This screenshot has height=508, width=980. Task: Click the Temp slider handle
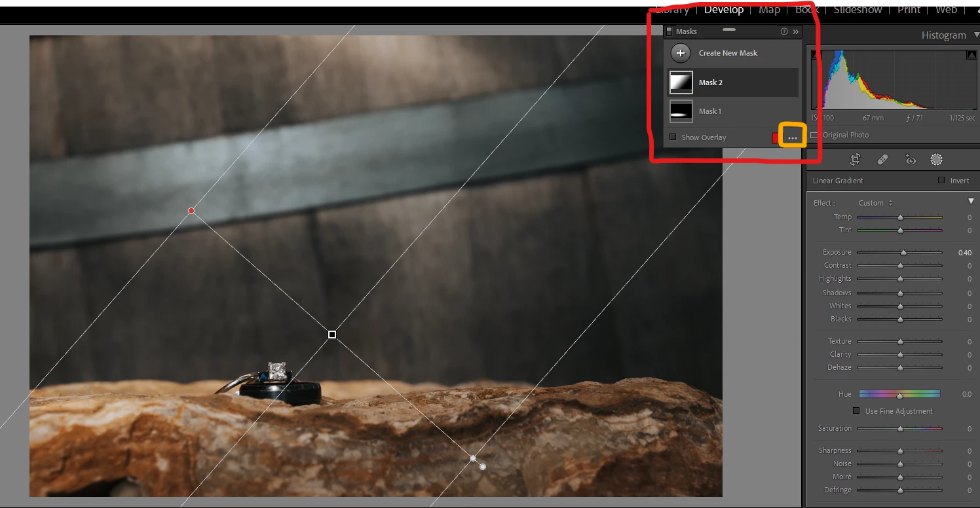pyautogui.click(x=900, y=217)
